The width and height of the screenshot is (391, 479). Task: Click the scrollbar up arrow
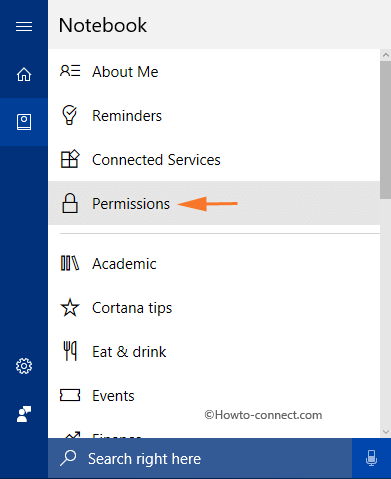[386, 55]
